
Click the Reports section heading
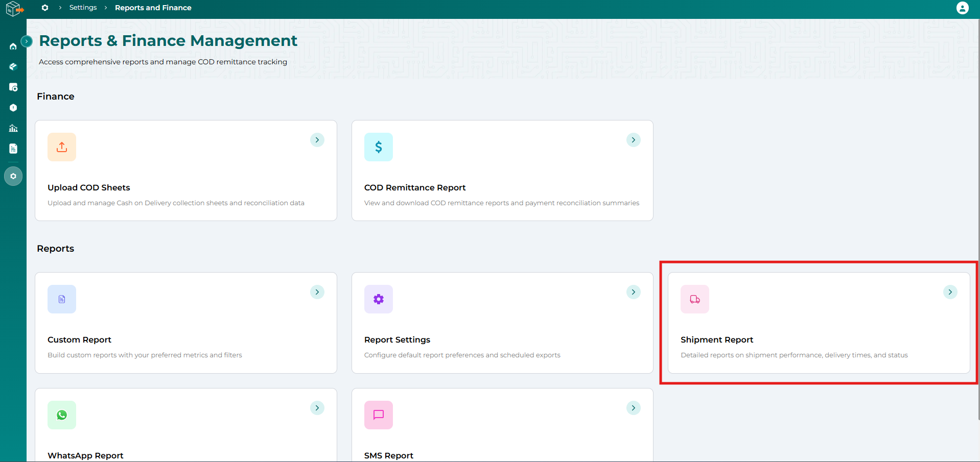(56, 249)
